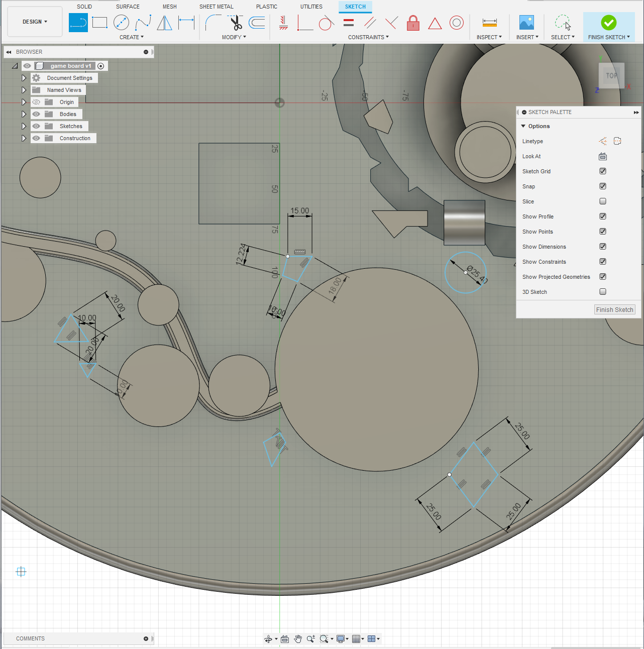Expand the Sketches folder in Browser
644x649 pixels.
[x=24, y=126]
